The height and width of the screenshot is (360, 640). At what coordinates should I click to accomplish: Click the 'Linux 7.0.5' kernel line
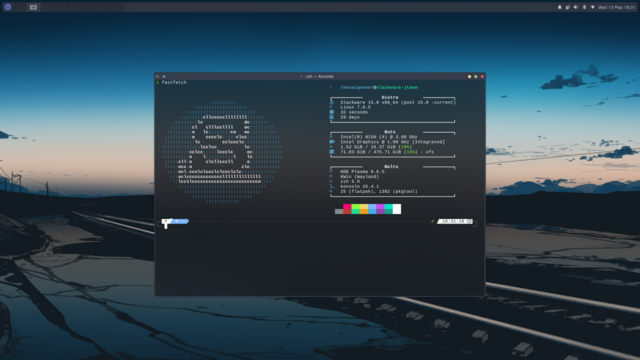coord(356,107)
